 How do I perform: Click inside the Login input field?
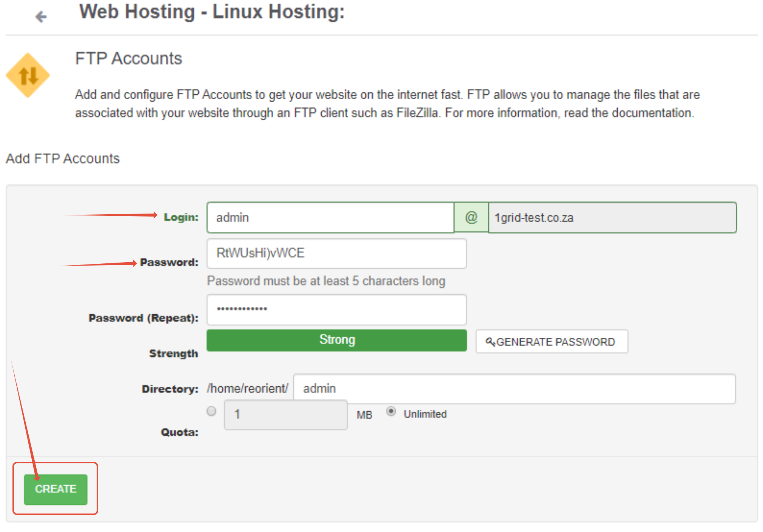tap(330, 218)
